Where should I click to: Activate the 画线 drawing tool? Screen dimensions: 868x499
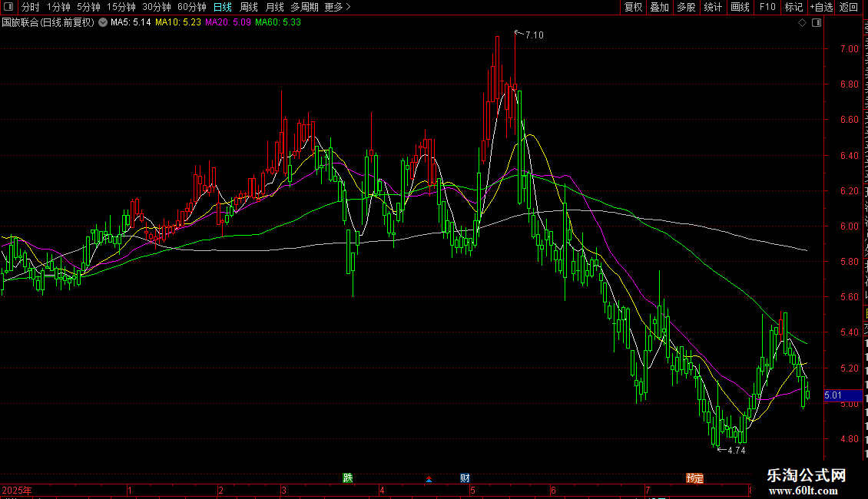pos(740,7)
